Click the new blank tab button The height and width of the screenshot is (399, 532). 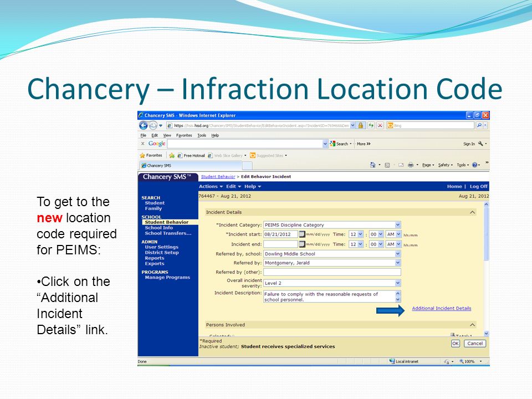[247, 166]
